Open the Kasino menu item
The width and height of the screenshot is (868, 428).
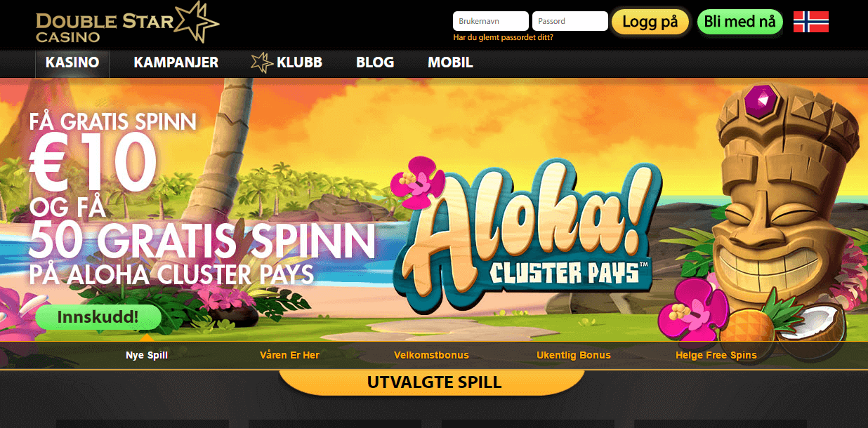(72, 62)
